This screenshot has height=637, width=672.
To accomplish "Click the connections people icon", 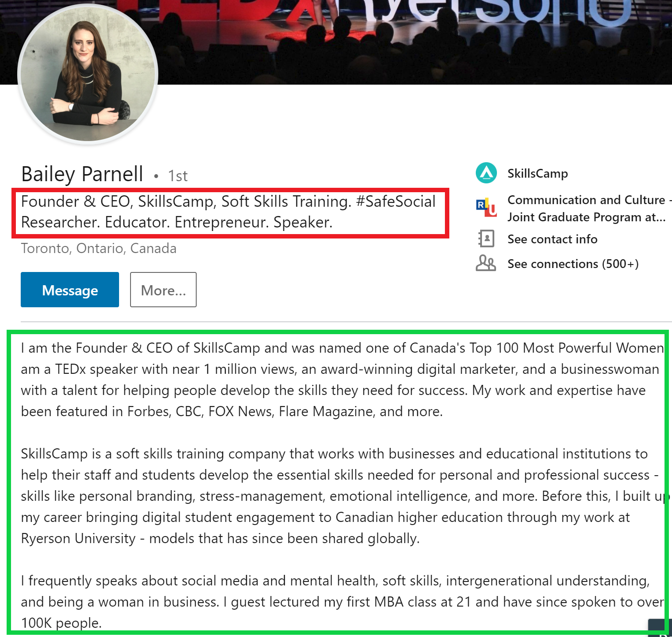I will [486, 263].
